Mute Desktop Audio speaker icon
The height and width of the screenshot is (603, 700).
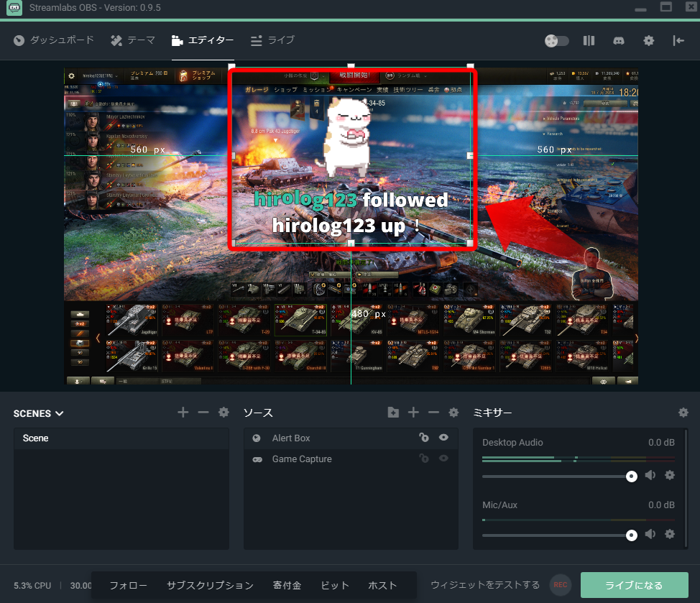pos(650,475)
